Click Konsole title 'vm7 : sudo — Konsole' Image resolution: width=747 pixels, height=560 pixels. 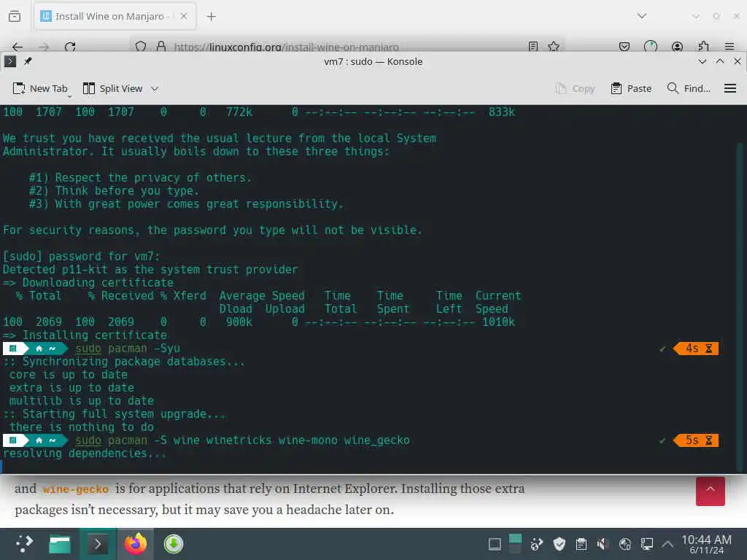click(373, 61)
